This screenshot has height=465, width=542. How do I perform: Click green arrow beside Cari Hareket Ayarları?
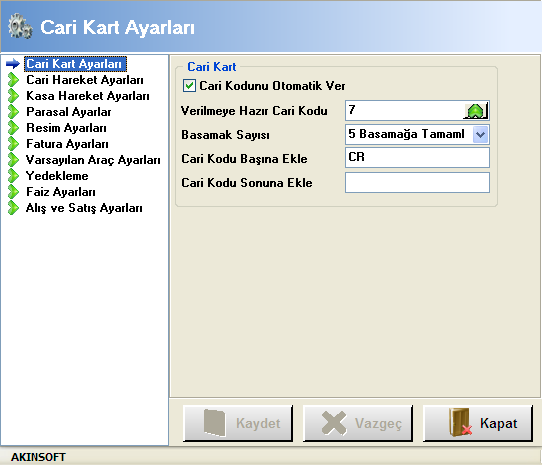[13, 80]
